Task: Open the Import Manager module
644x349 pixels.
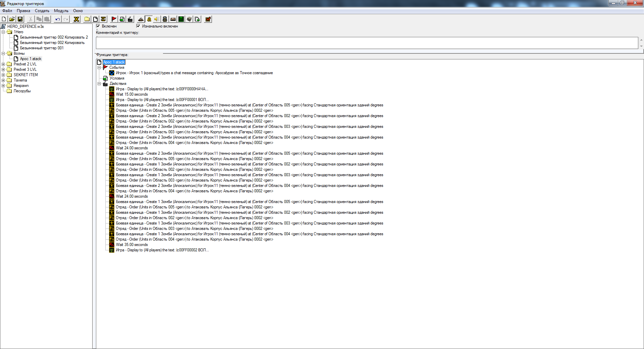Action: (x=197, y=19)
